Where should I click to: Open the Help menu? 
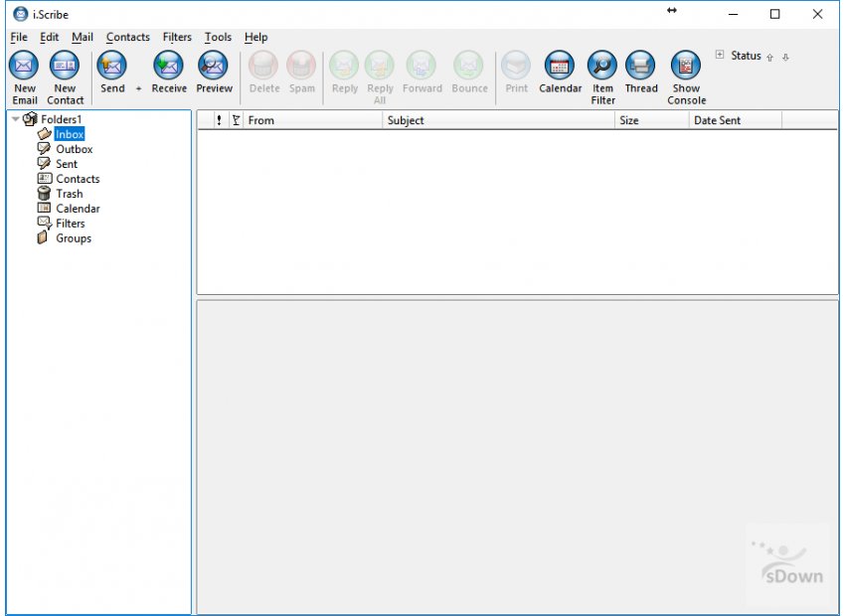[255, 37]
